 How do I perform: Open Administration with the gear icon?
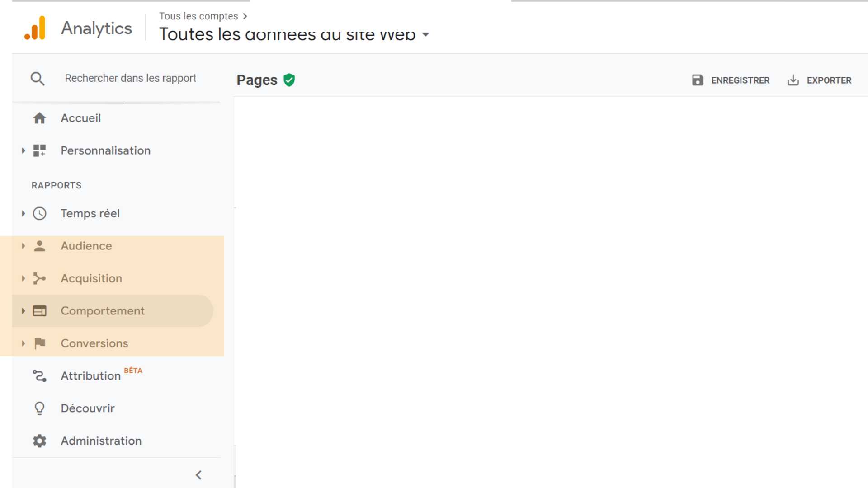40,441
